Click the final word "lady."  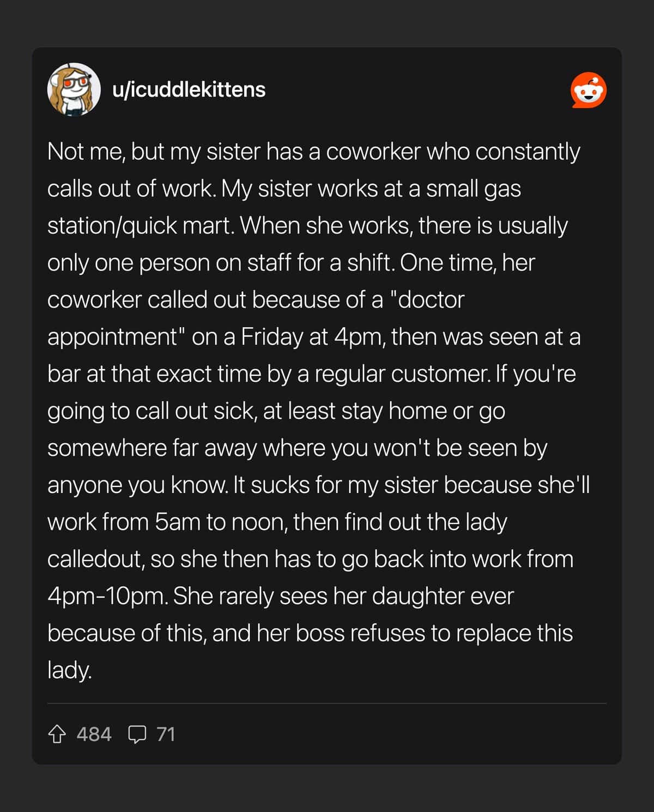click(69, 670)
